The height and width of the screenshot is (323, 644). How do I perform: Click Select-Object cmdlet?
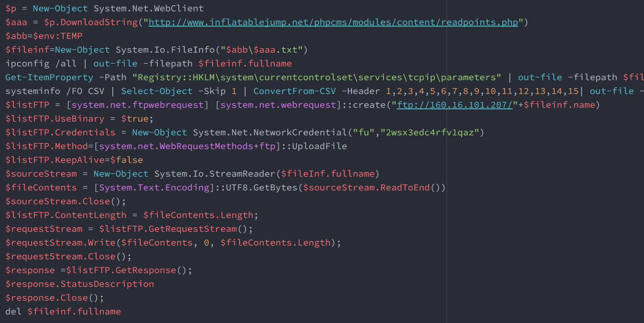pyautogui.click(x=157, y=91)
